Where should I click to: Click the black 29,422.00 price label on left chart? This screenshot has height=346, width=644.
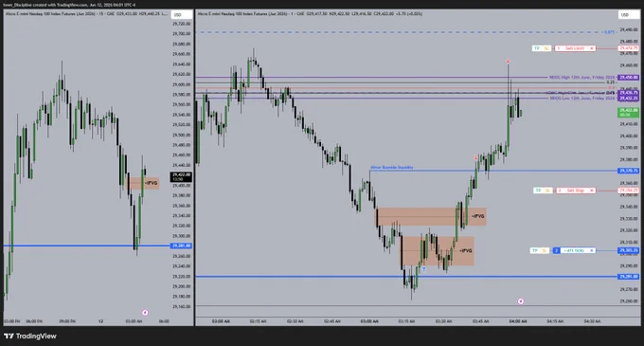[x=181, y=177]
